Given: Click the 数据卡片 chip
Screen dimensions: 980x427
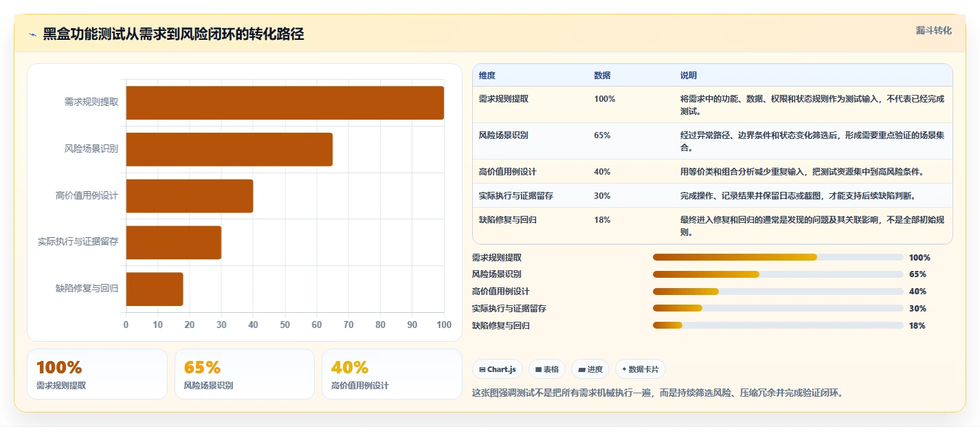Looking at the screenshot, I should coord(640,369).
